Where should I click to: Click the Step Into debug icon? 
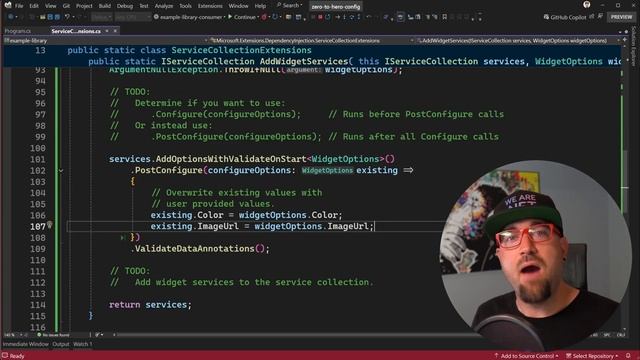pyautogui.click(x=344, y=17)
